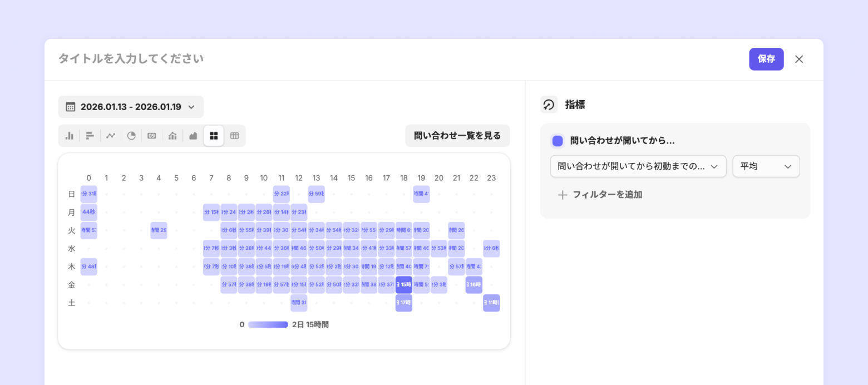Choose the single number display icon
The image size is (868, 385).
point(152,136)
